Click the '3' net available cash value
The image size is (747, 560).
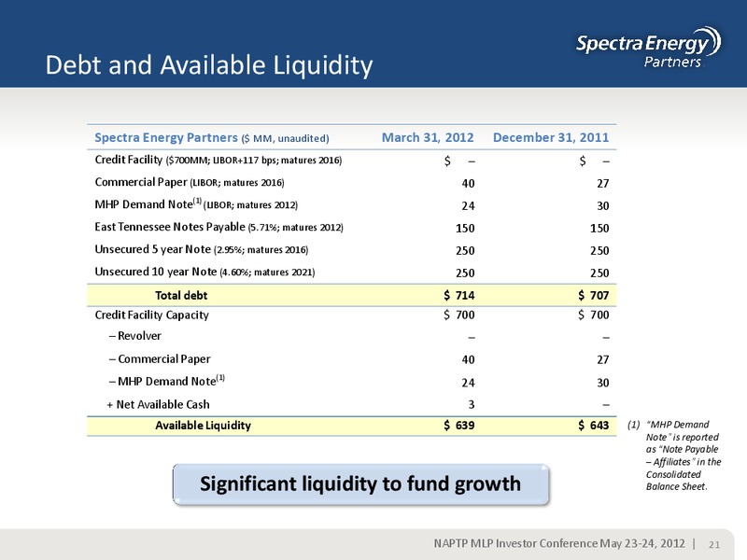point(472,404)
